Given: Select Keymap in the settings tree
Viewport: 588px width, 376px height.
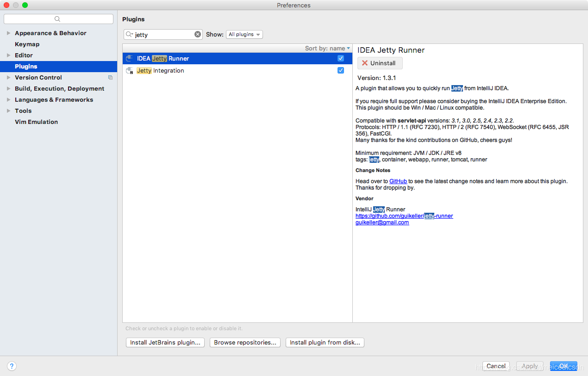Looking at the screenshot, I should (27, 44).
